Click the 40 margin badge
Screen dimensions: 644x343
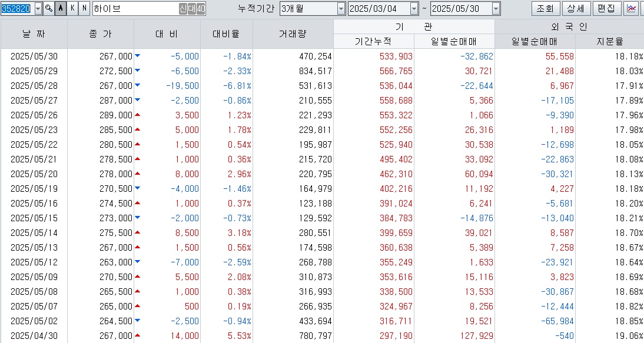click(x=200, y=9)
